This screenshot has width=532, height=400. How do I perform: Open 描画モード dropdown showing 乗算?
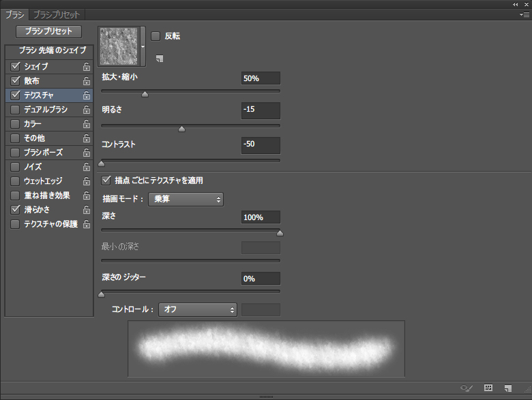coord(186,200)
